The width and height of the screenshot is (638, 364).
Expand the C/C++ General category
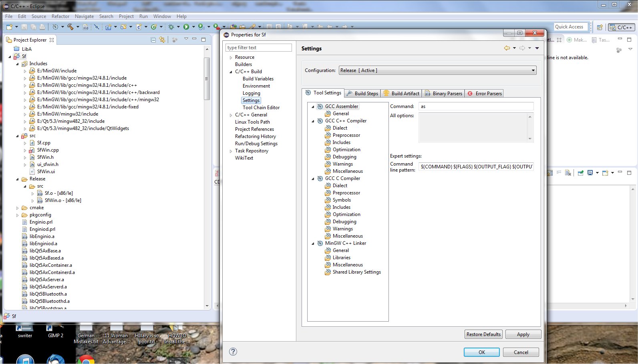click(x=231, y=115)
